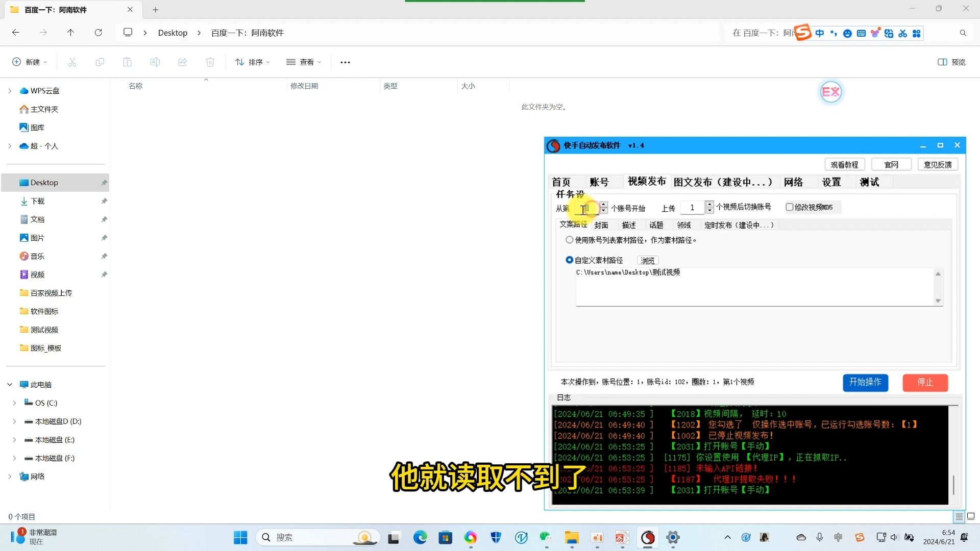
Task: Click the Share icon in Explorer toolbar
Action: 182,62
